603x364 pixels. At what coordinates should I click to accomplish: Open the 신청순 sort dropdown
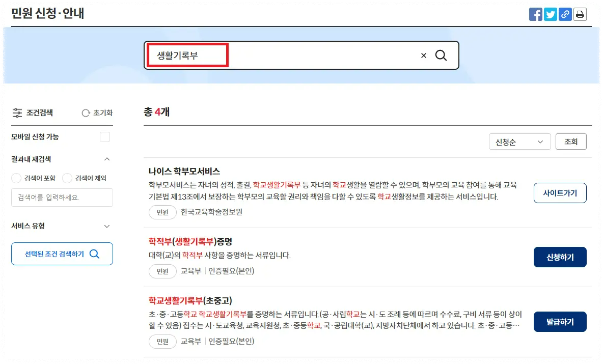[519, 142]
